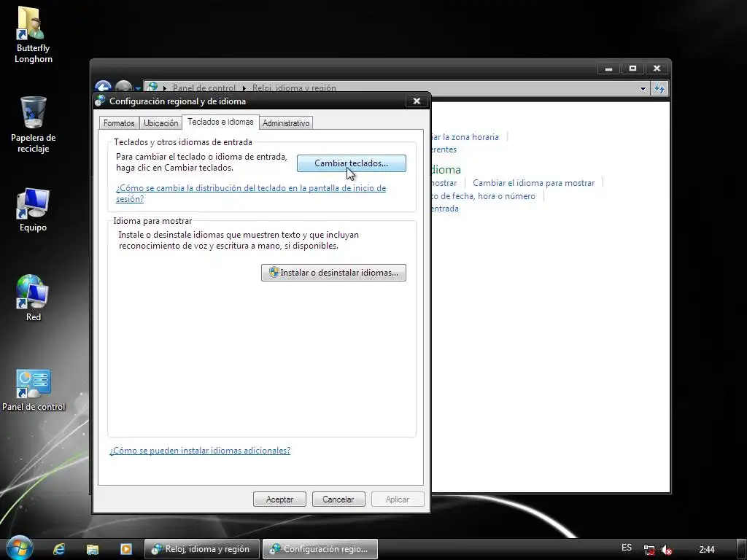Maximize the Control Panel background window
747x560 pixels.
point(632,68)
